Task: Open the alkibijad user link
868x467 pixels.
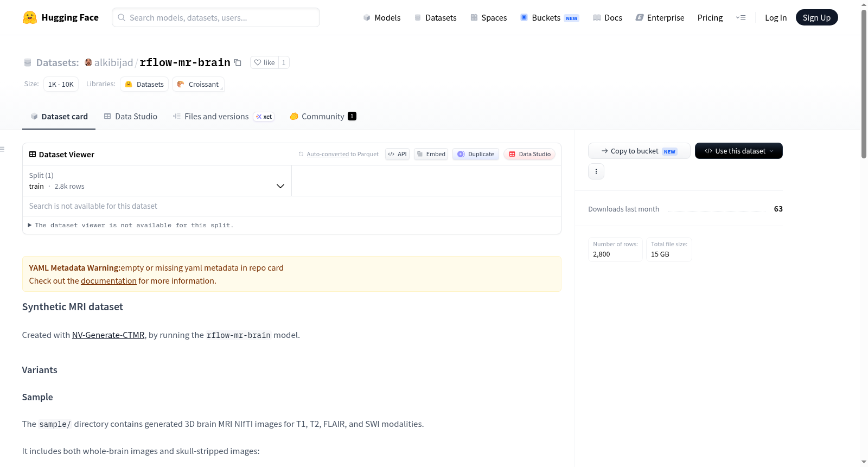Action: click(113, 62)
